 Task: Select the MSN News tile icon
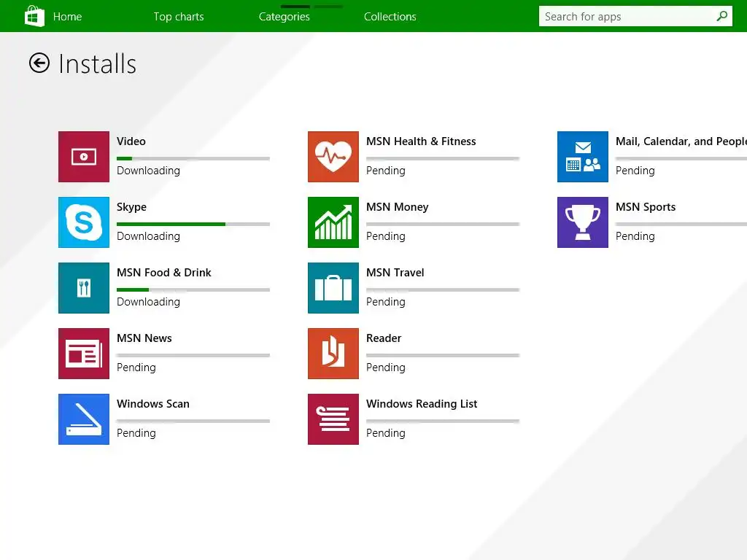tap(84, 354)
